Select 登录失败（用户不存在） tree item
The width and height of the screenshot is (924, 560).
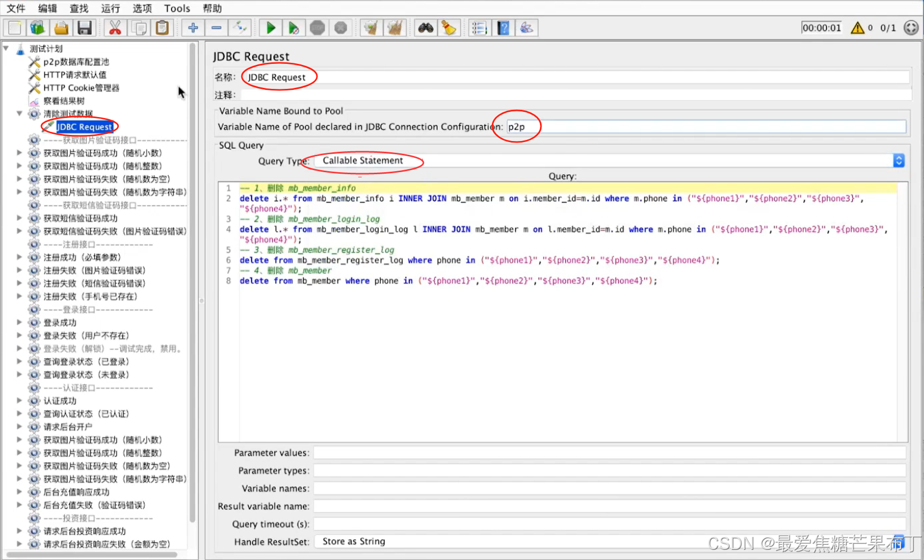[x=86, y=336]
